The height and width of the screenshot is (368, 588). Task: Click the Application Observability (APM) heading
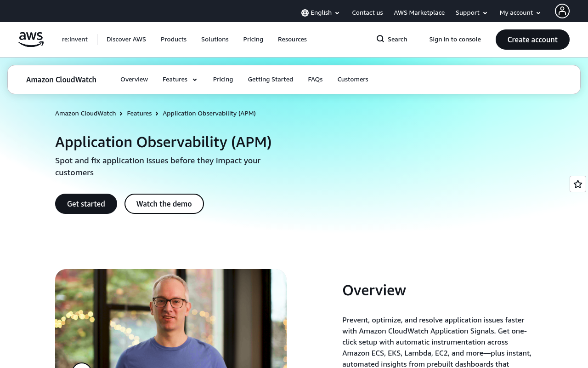[164, 142]
